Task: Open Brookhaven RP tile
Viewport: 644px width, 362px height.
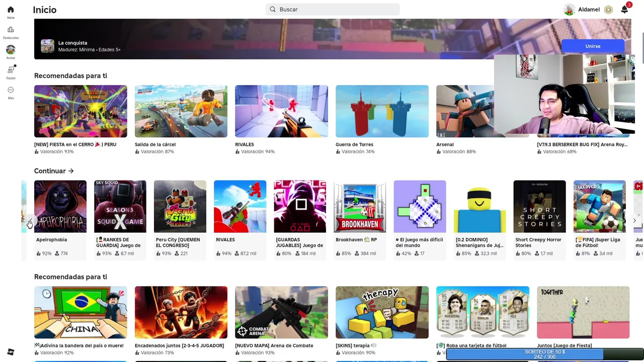Action: point(360,207)
